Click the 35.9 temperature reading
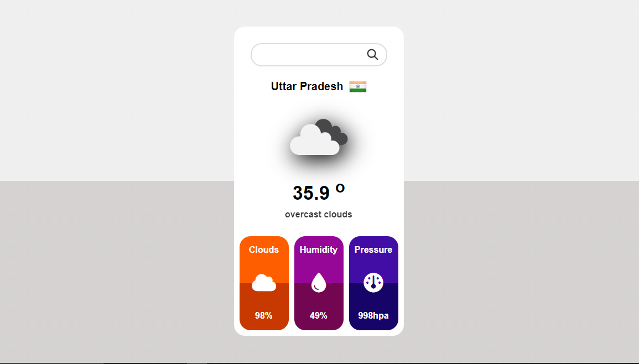This screenshot has height=364, width=639. pyautogui.click(x=311, y=193)
